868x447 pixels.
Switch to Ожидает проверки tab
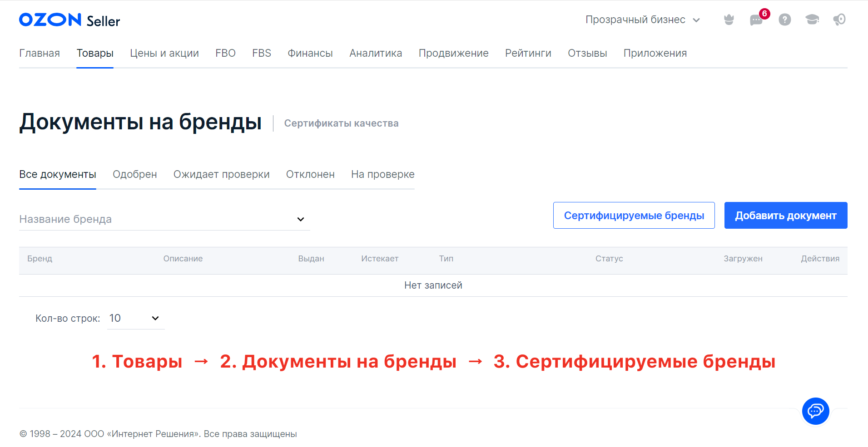tap(222, 174)
